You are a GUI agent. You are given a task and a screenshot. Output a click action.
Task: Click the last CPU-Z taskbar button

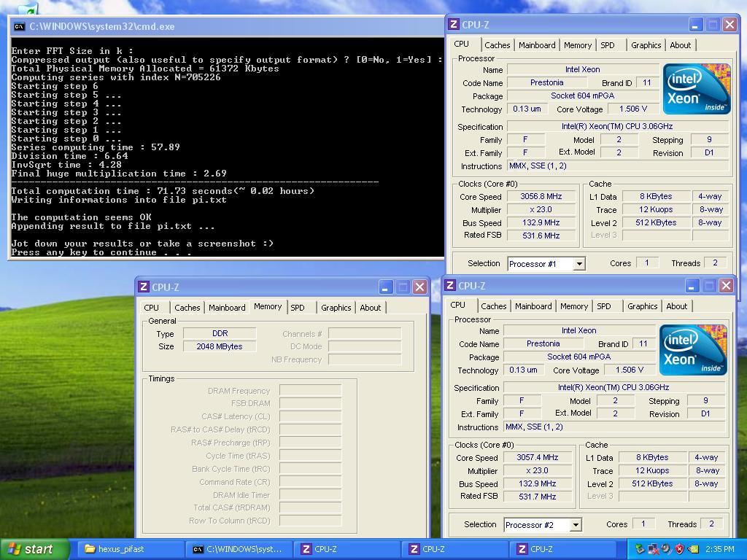pyautogui.click(x=562, y=549)
